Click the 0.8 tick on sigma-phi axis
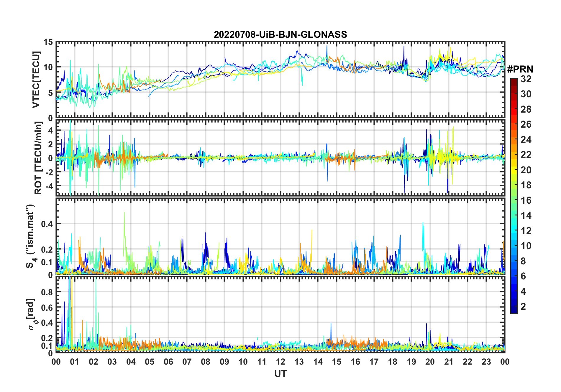561x392 pixels. [47, 292]
